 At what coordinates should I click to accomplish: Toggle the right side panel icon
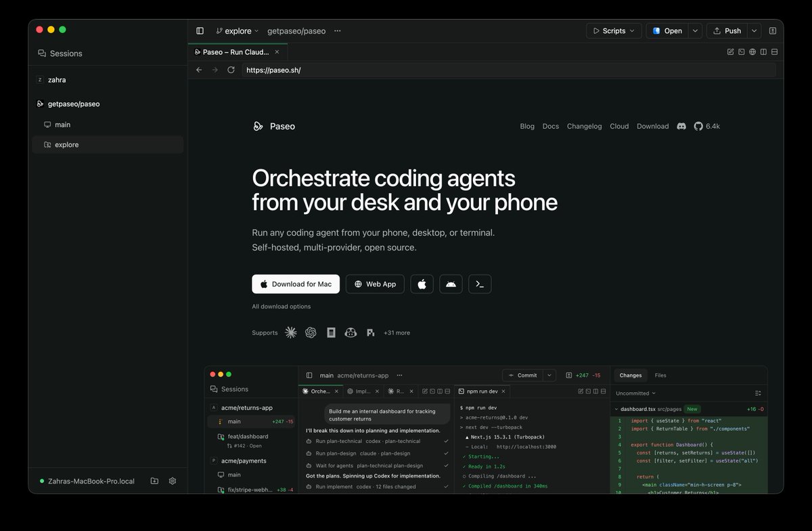(x=773, y=31)
